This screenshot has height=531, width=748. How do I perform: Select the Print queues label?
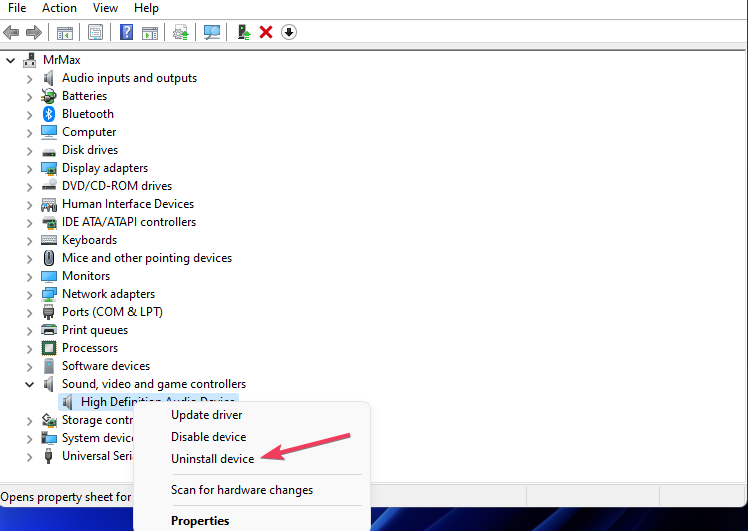coord(95,330)
